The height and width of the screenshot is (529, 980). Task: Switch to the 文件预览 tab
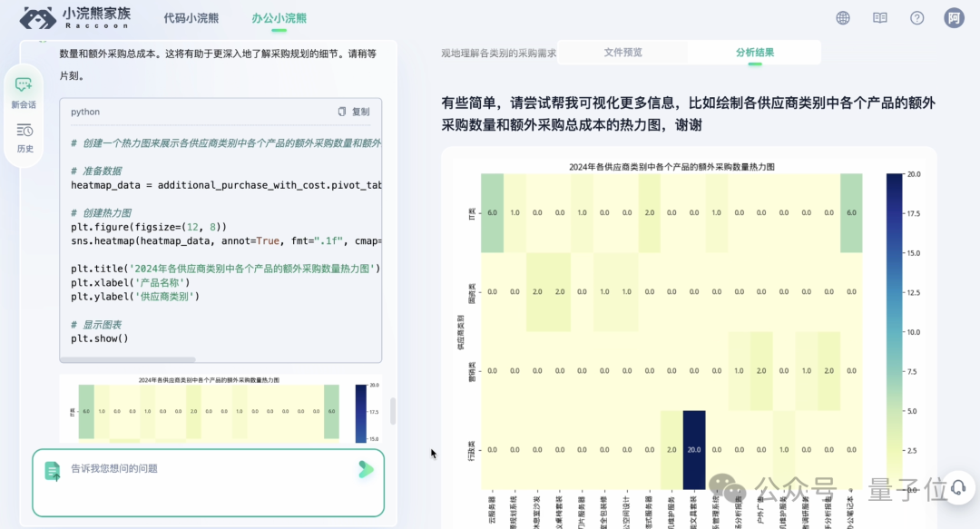[622, 53]
